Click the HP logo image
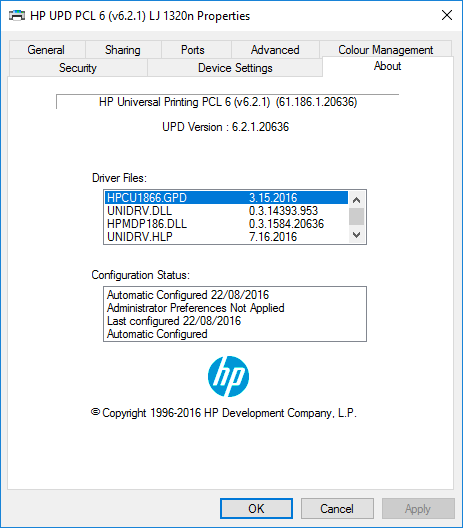This screenshot has width=463, height=528. tap(229, 376)
